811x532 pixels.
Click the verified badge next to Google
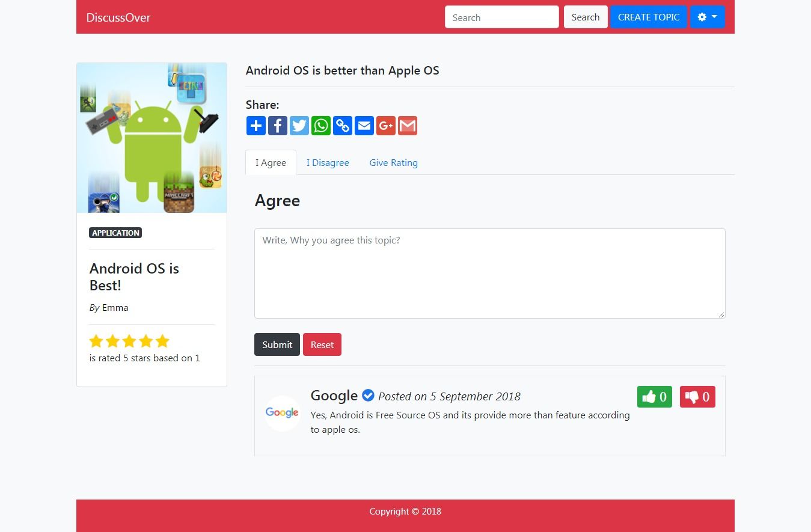tap(368, 396)
